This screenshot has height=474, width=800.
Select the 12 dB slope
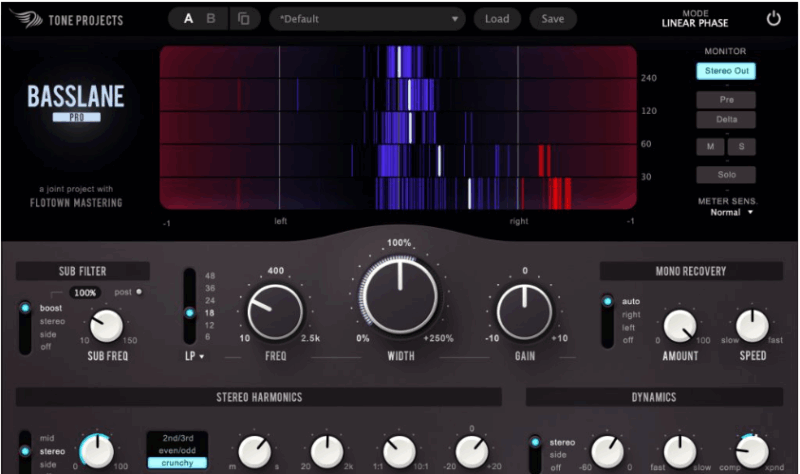tap(210, 325)
